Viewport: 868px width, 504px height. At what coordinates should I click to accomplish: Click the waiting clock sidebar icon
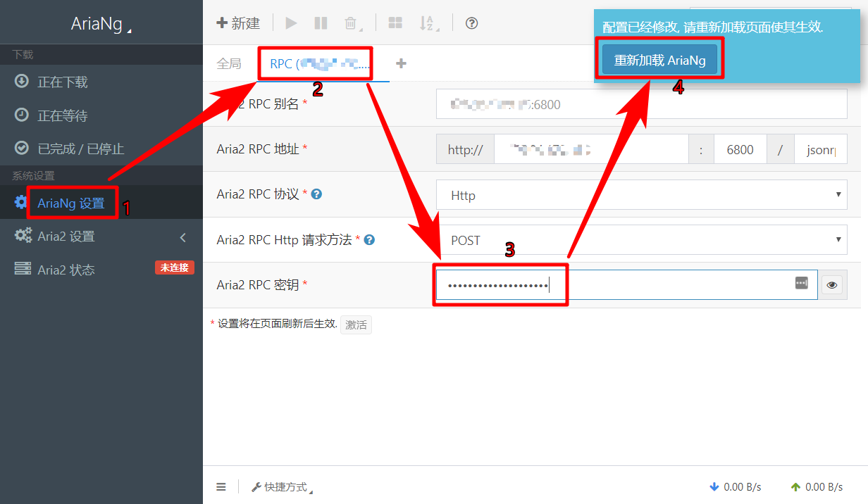(21, 115)
